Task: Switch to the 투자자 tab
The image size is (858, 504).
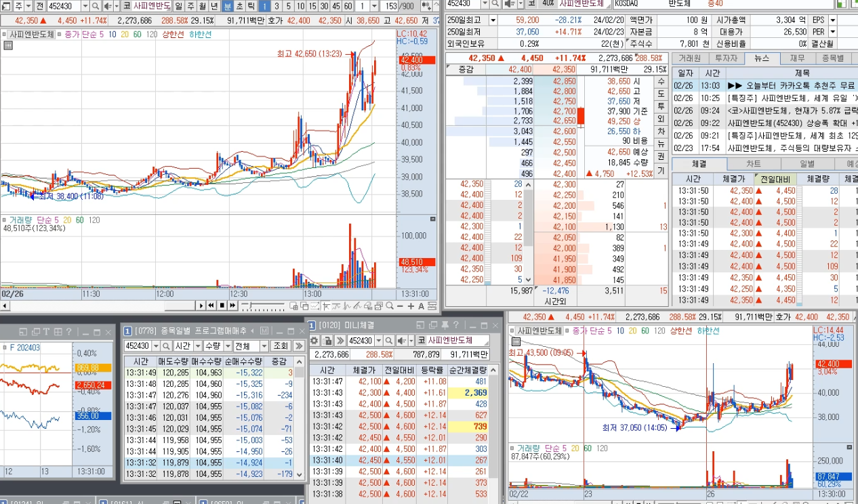Action: [x=726, y=58]
